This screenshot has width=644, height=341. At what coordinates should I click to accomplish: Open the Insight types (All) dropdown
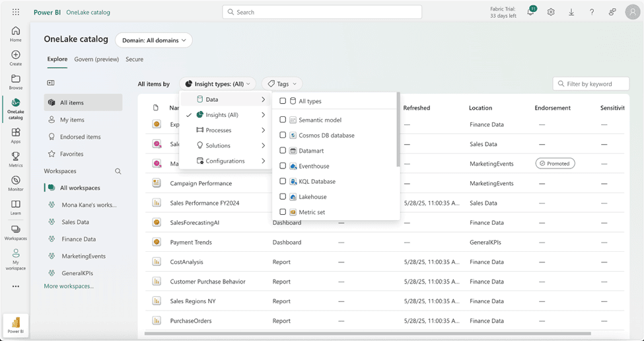pyautogui.click(x=218, y=84)
